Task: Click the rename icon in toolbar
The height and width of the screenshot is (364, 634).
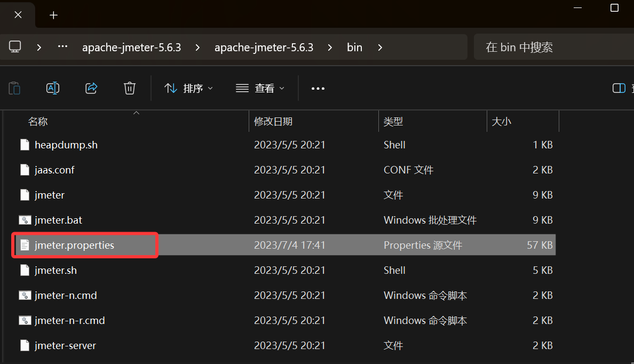Action: (53, 88)
